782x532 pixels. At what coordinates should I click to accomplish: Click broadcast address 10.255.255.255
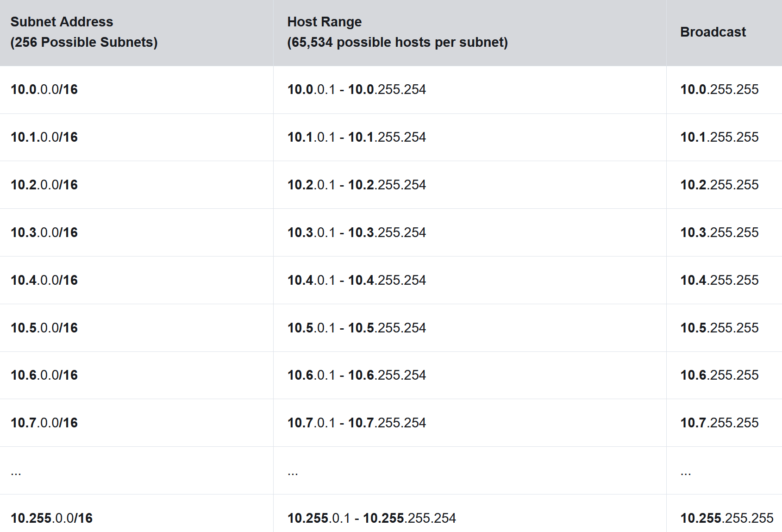[x=726, y=518]
